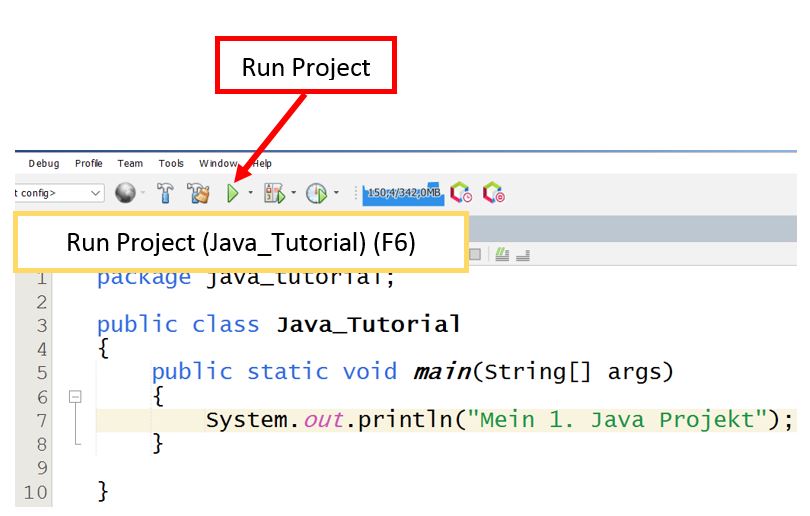This screenshot has height=516, width=810.
Task: Click class name Java_Tutorial on line 3
Action: (x=368, y=325)
